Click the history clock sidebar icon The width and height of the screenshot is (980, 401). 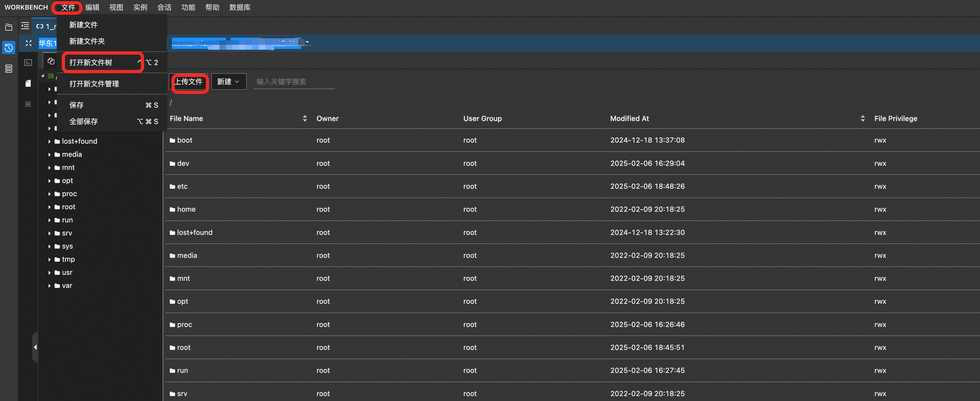pos(9,48)
